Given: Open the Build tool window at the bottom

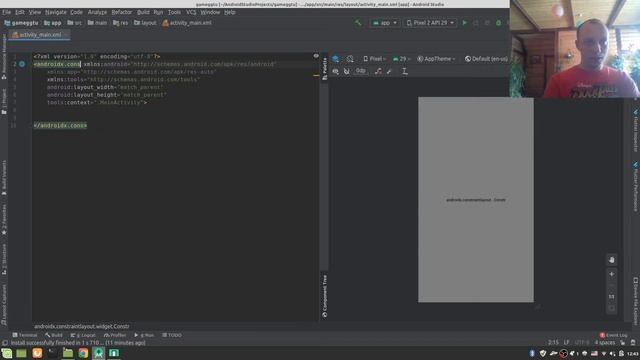Looking at the screenshot, I should point(54,335).
